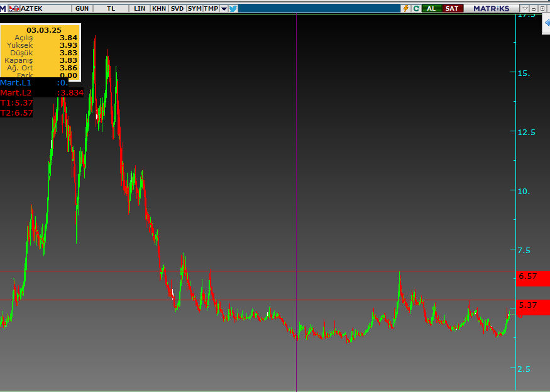Click the SVD toolbar button
550x392 pixels.
177,8
